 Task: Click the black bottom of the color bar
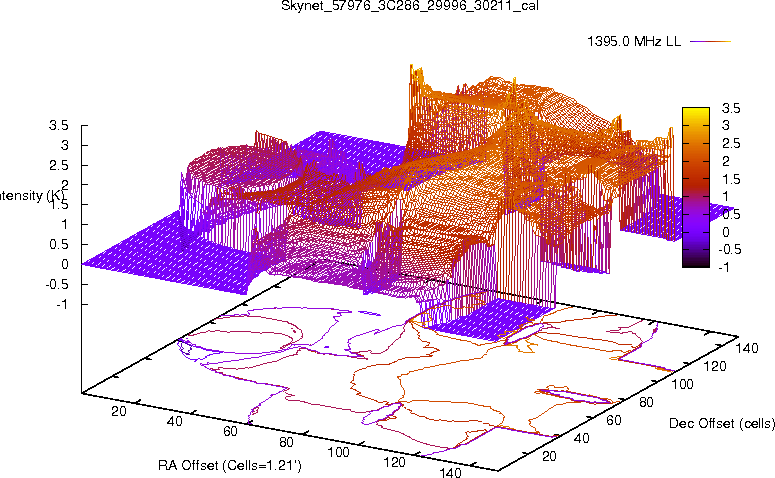695,263
